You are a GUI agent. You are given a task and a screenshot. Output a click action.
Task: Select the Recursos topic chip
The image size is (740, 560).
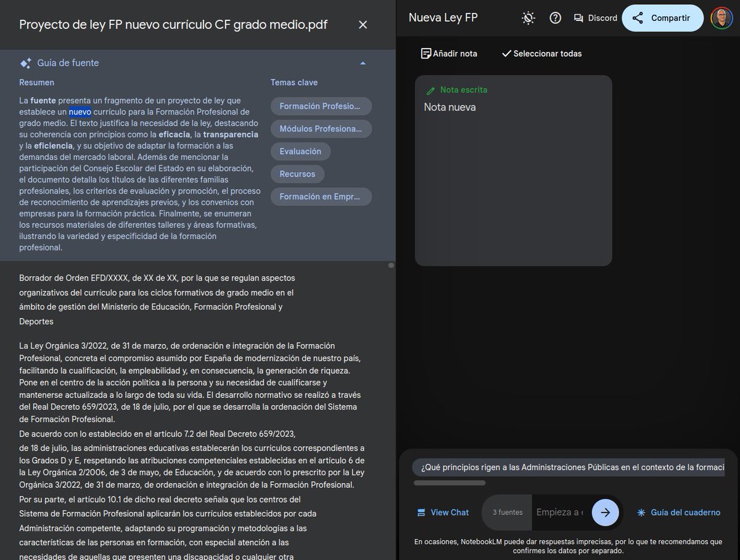click(x=297, y=174)
